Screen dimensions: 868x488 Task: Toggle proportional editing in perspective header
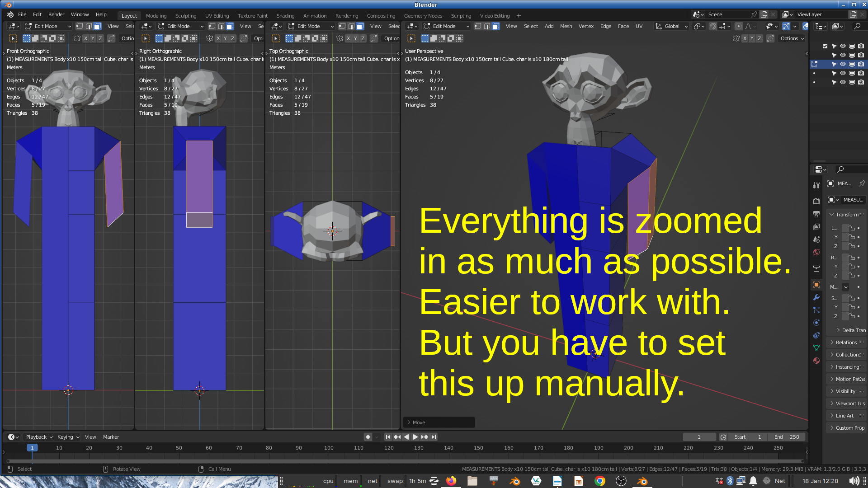pyautogui.click(x=738, y=26)
